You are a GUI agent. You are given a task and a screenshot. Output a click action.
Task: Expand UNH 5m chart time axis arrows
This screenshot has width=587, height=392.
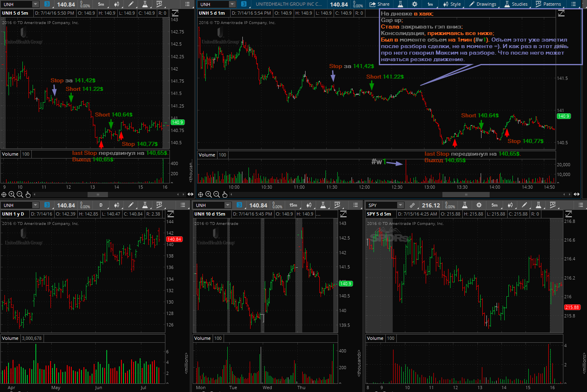pos(190,194)
